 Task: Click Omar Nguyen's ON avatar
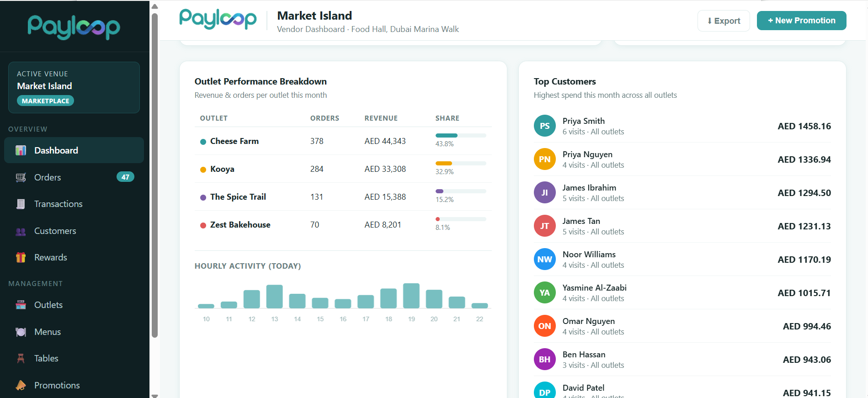545,326
